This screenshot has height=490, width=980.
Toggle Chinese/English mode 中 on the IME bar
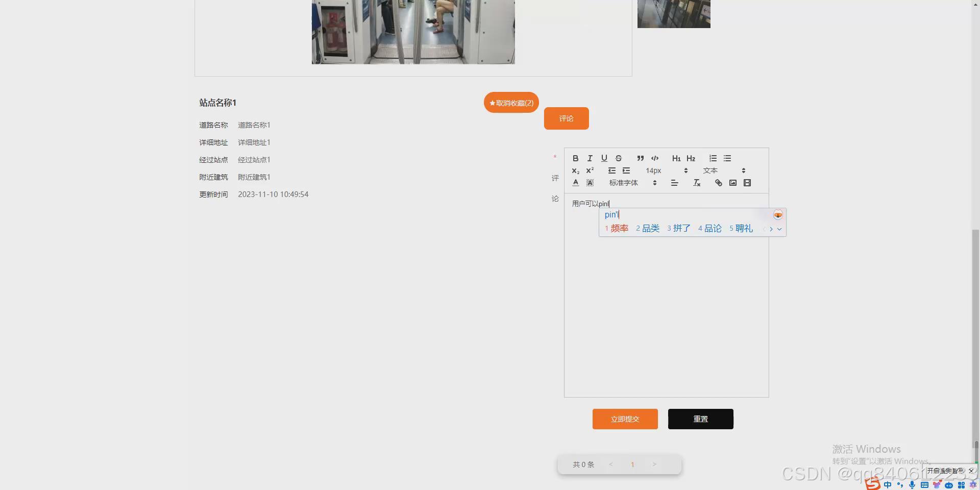[888, 485]
